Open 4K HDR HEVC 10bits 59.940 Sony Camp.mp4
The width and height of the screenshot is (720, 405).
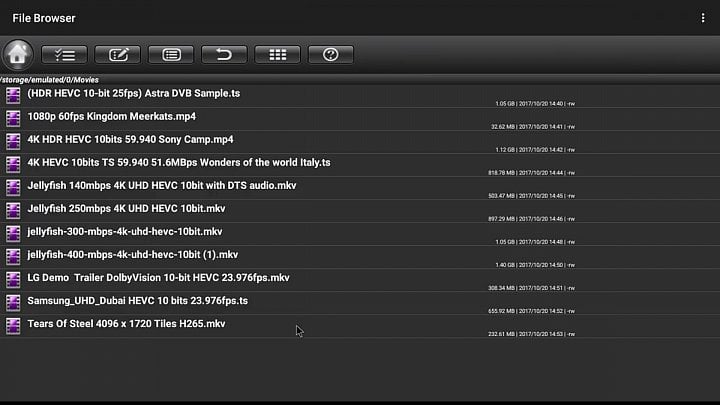click(130, 139)
